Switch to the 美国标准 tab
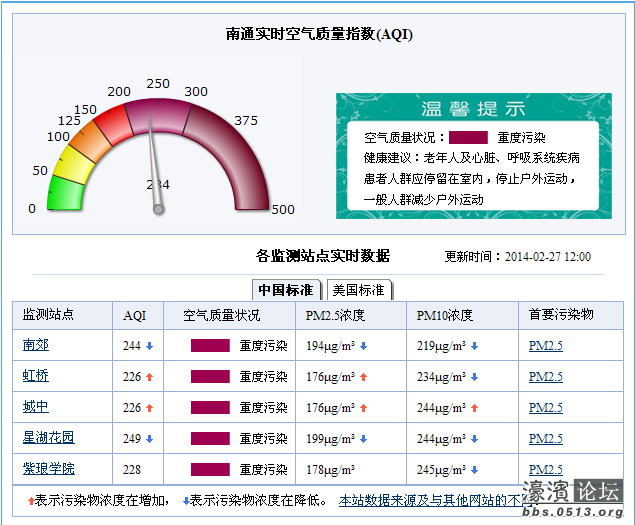 coord(359,290)
